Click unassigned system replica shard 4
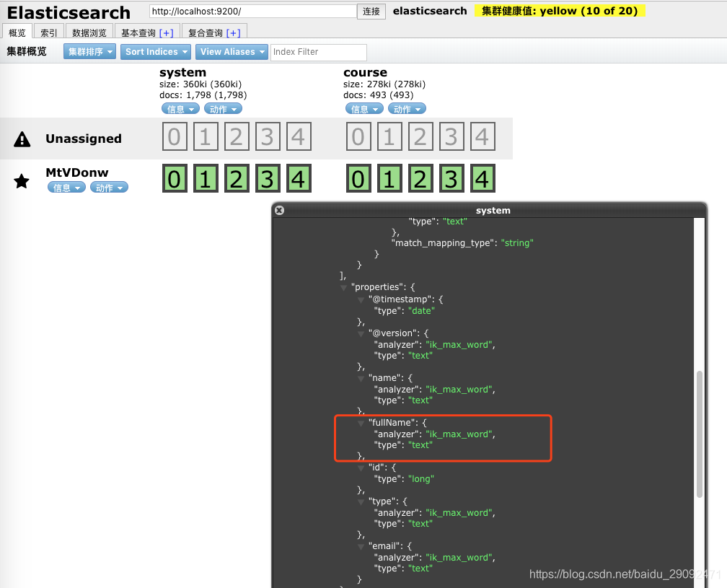Screen dimensions: 727x588 point(299,136)
